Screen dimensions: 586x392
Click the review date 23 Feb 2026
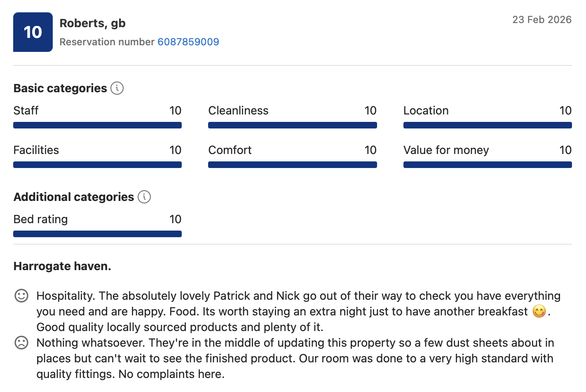click(x=542, y=20)
